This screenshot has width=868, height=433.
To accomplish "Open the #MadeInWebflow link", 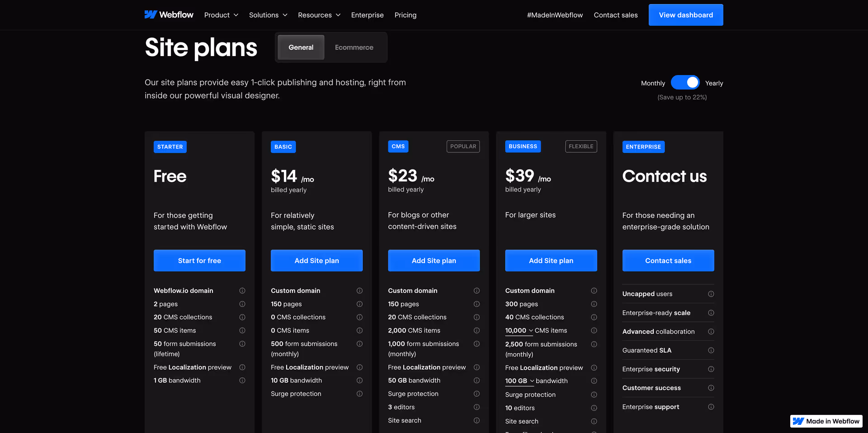I will pyautogui.click(x=555, y=15).
